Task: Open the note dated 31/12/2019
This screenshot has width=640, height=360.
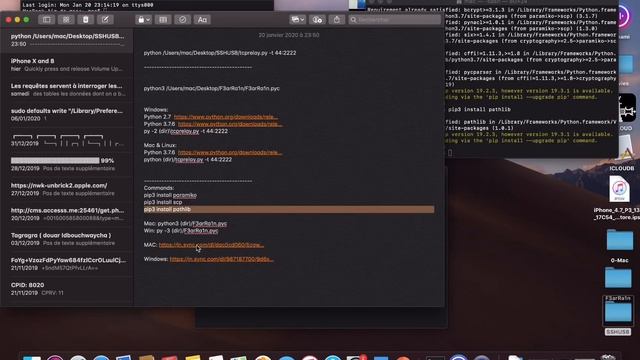Action: (67, 139)
